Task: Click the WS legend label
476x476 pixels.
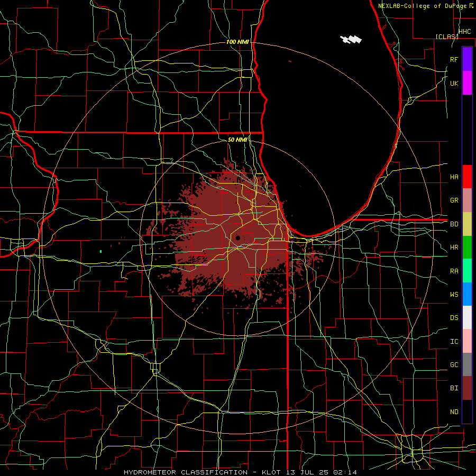Action: click(x=454, y=294)
